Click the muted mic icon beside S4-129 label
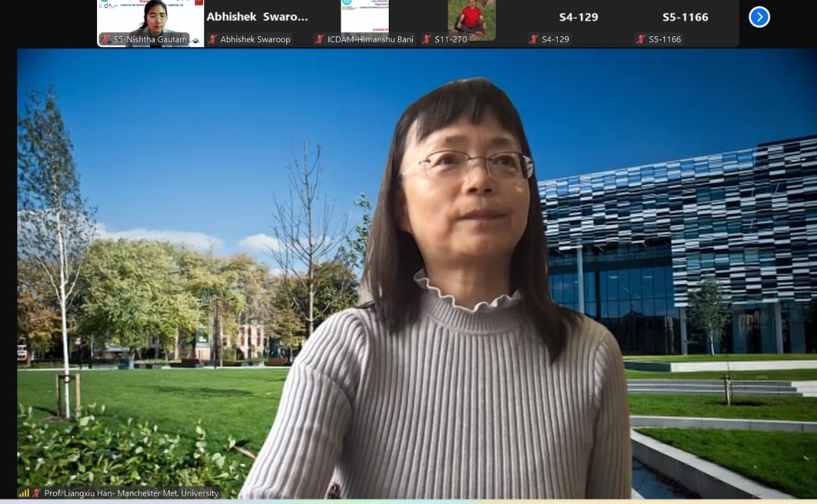The height and width of the screenshot is (504, 817). click(534, 40)
